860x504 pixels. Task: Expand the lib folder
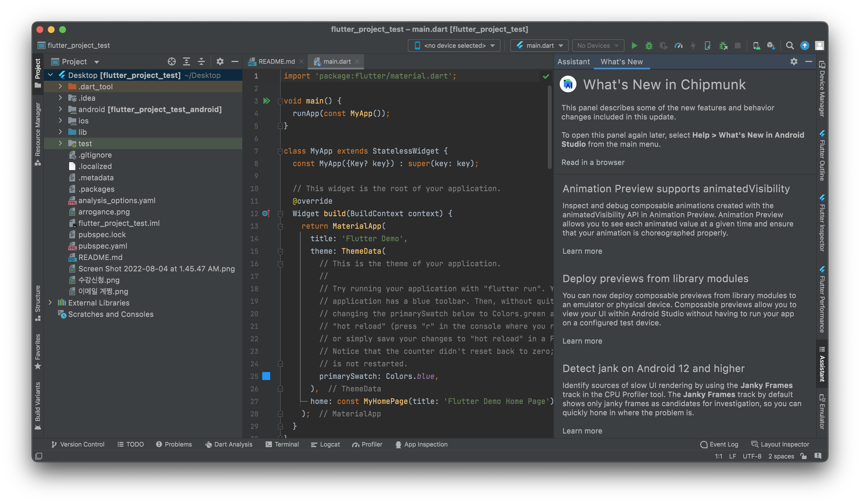[x=60, y=132]
